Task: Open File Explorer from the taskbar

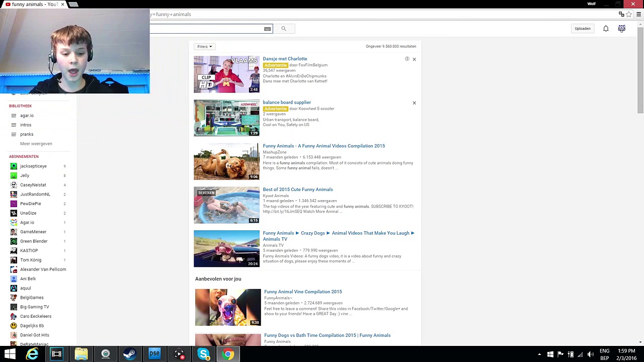Action: point(81,354)
